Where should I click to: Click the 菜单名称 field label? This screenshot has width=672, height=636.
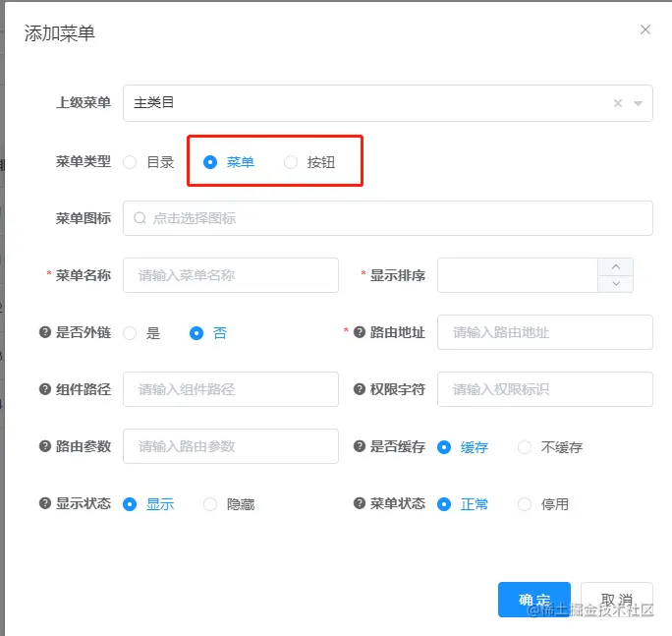pyautogui.click(x=84, y=275)
